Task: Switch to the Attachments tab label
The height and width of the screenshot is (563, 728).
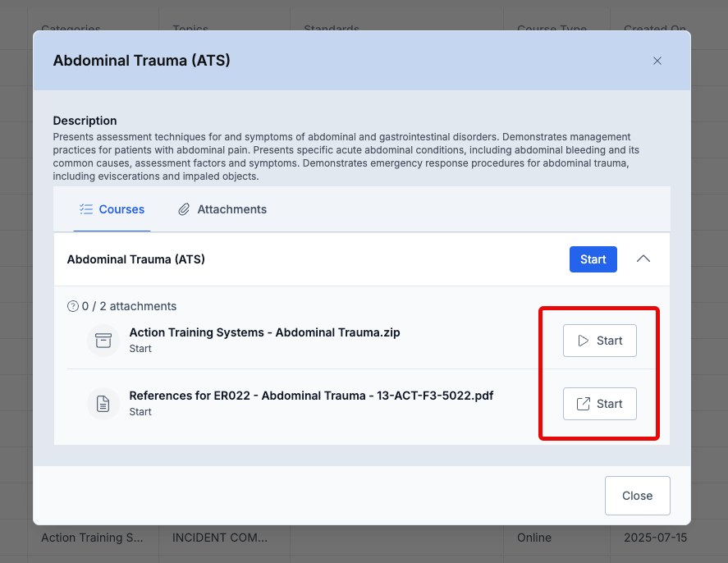Action: 231,209
